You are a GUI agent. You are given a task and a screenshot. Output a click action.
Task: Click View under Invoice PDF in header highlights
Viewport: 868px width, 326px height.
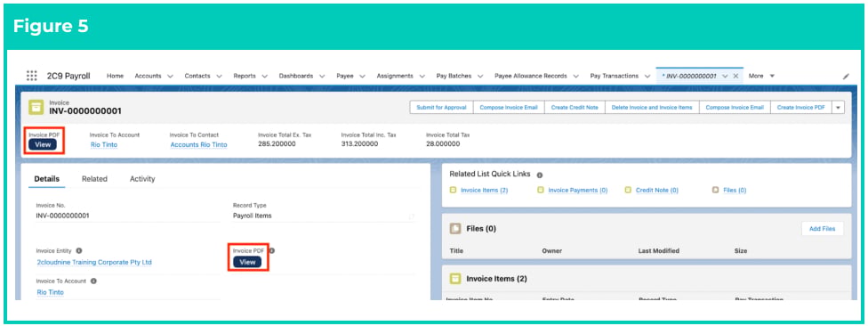43,144
